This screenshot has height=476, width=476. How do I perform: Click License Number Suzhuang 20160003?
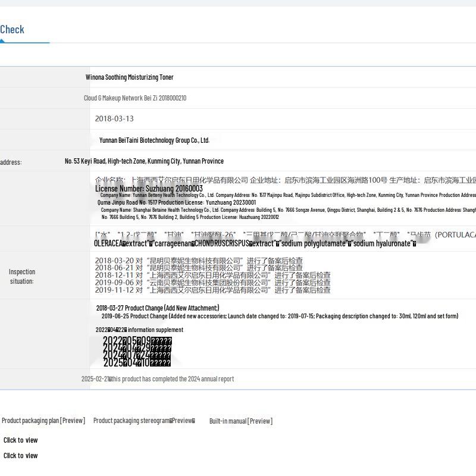(x=149, y=189)
